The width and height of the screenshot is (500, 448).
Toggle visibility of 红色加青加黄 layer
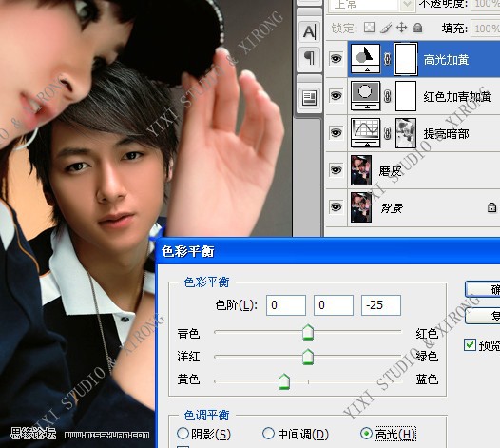pyautogui.click(x=336, y=96)
